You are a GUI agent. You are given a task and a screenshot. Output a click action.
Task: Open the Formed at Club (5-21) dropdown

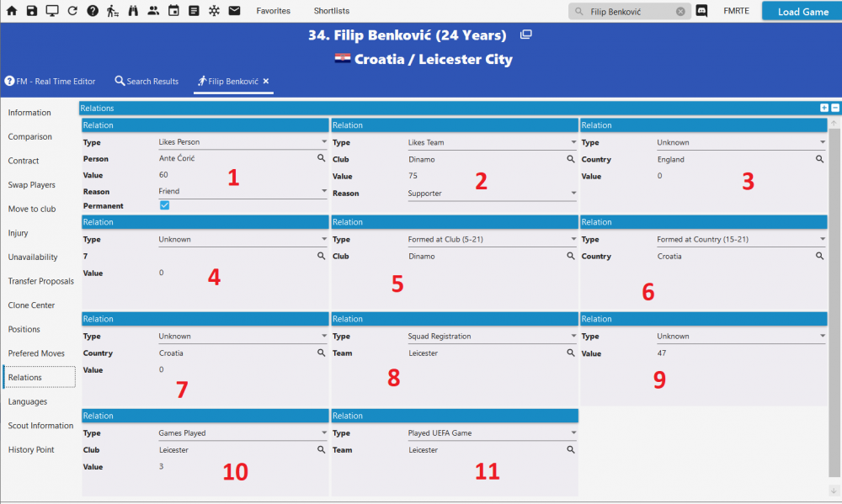[x=493, y=240]
